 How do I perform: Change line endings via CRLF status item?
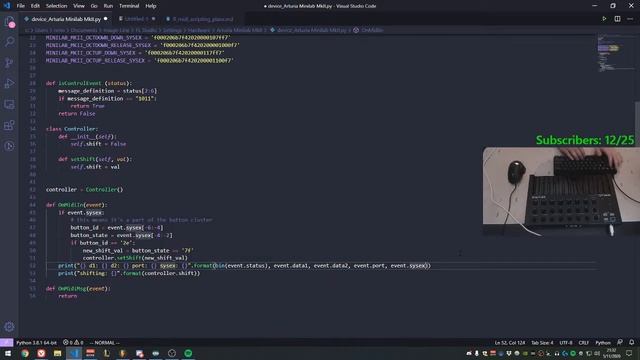point(584,342)
